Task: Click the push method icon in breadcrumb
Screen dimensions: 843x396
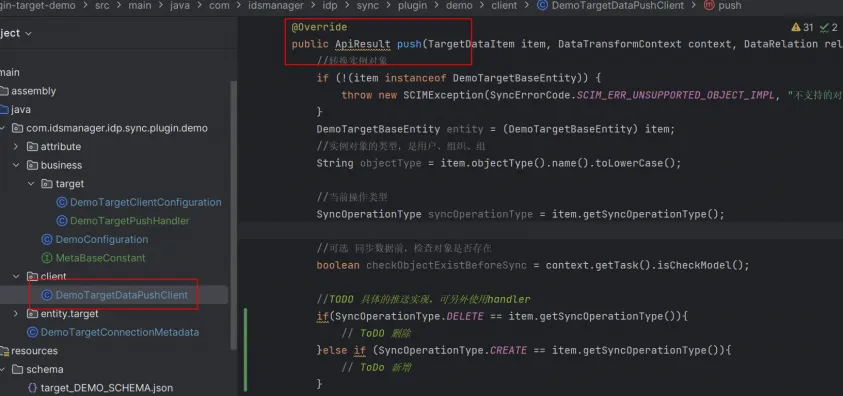Action: click(709, 6)
